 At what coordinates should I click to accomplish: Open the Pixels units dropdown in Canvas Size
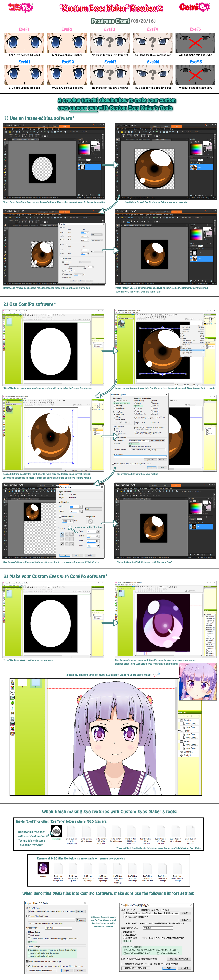click(x=93, y=509)
